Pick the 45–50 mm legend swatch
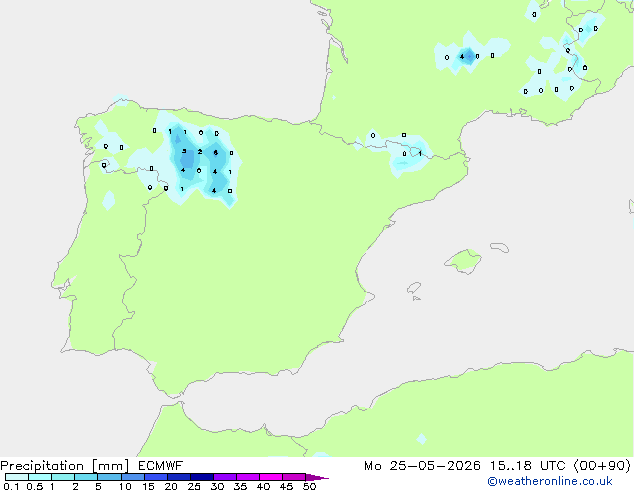The width and height of the screenshot is (634, 490). [x=294, y=477]
